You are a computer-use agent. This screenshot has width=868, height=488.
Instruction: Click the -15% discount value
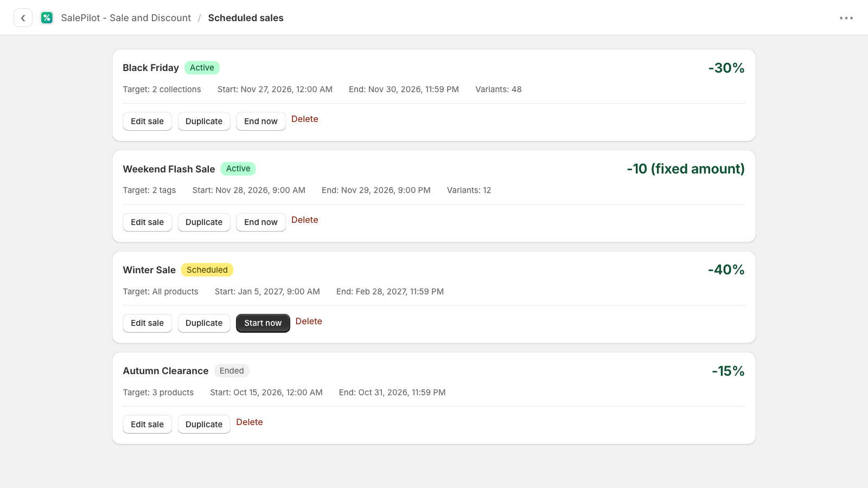[x=728, y=371]
